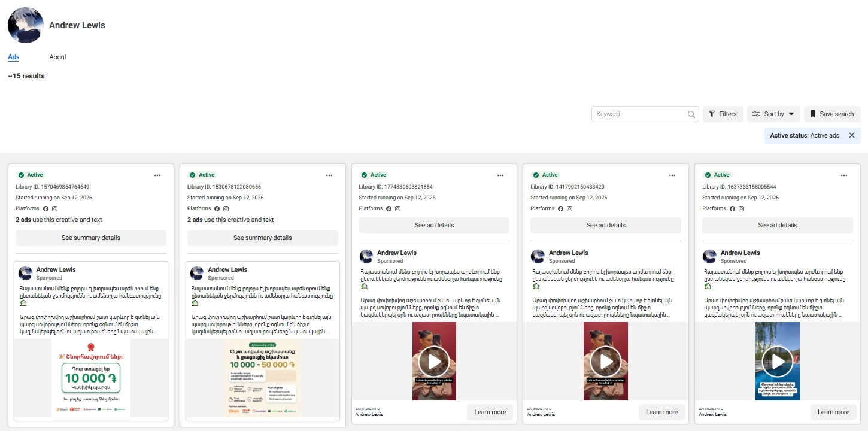Switch to the Ads tab
This screenshot has height=431, width=868.
[13, 57]
